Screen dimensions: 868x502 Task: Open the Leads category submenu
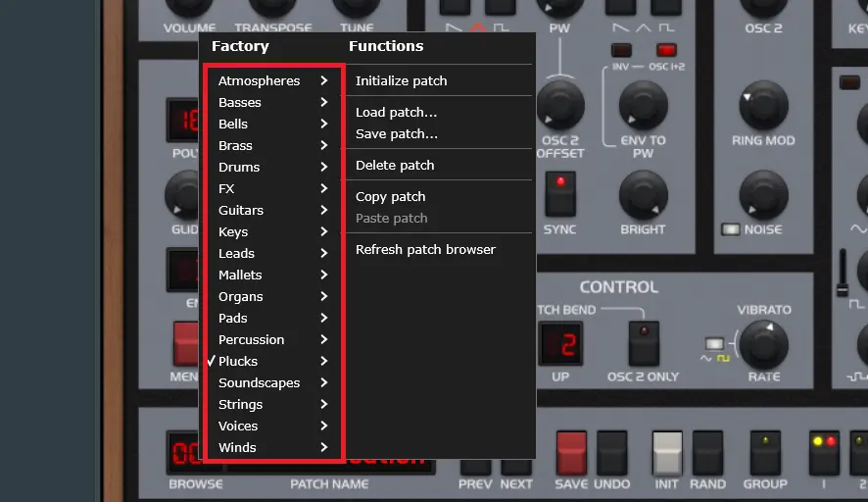pyautogui.click(x=273, y=254)
